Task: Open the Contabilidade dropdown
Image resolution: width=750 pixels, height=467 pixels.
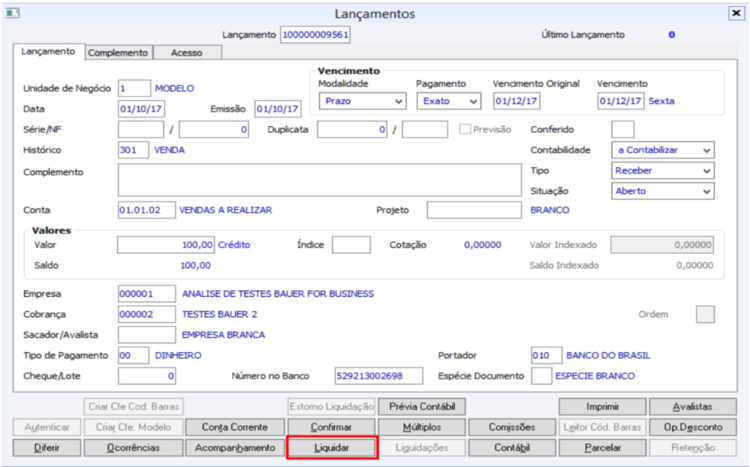Action: (x=662, y=150)
